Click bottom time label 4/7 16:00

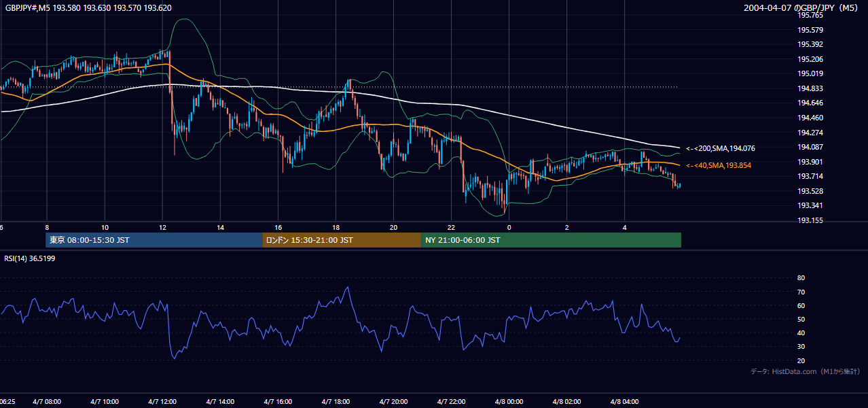pyautogui.click(x=278, y=402)
